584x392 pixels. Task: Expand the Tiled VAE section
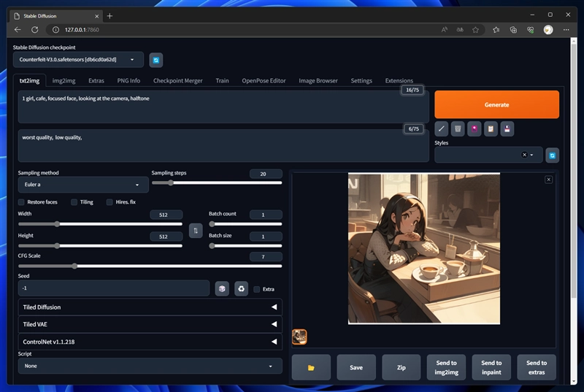click(150, 324)
